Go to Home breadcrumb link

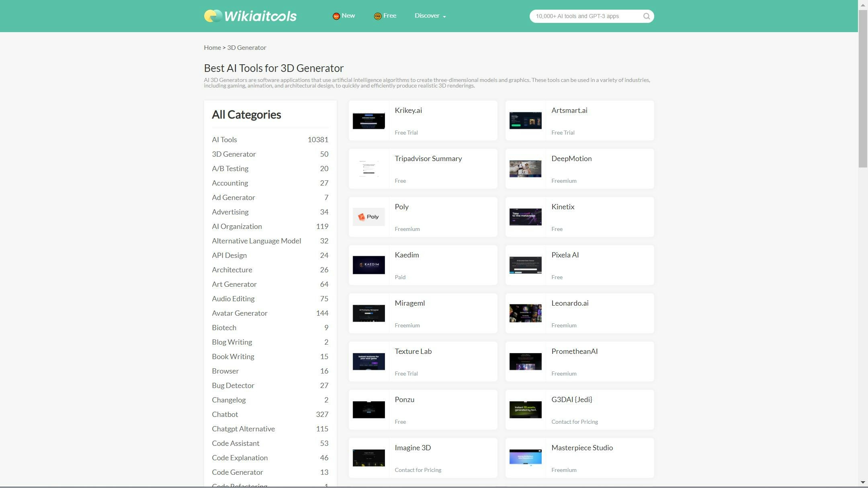(212, 47)
